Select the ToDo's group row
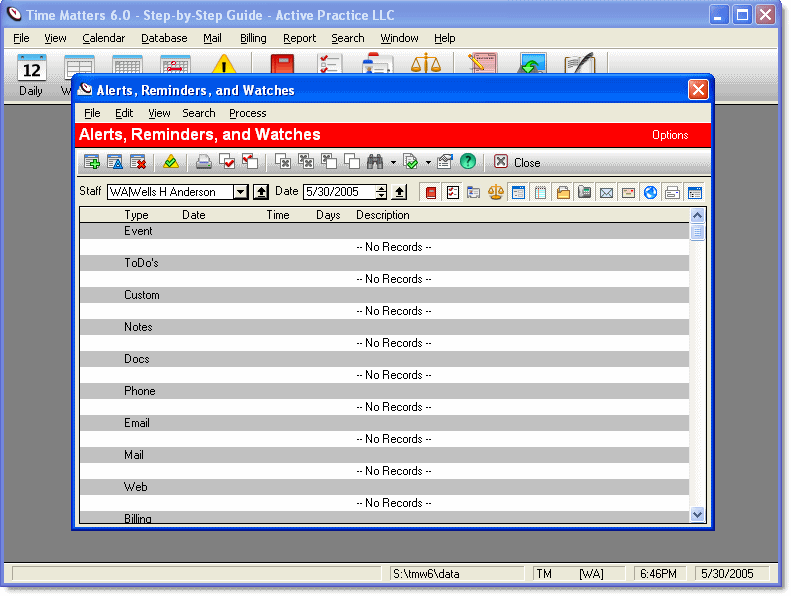 click(384, 263)
